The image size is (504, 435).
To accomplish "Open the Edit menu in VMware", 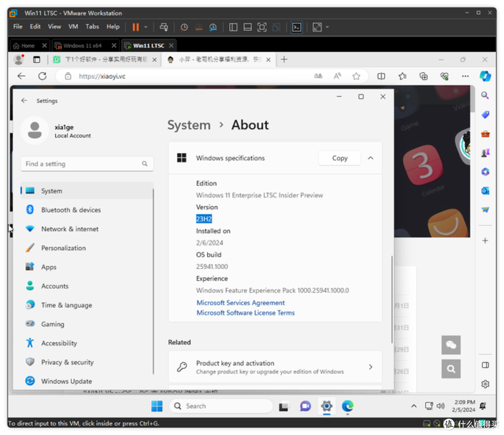I will [x=35, y=27].
